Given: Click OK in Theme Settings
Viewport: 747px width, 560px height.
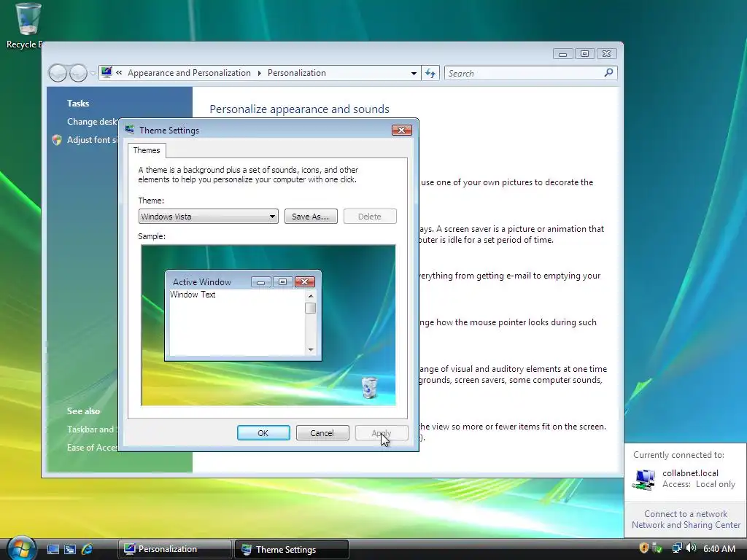Looking at the screenshot, I should point(263,433).
